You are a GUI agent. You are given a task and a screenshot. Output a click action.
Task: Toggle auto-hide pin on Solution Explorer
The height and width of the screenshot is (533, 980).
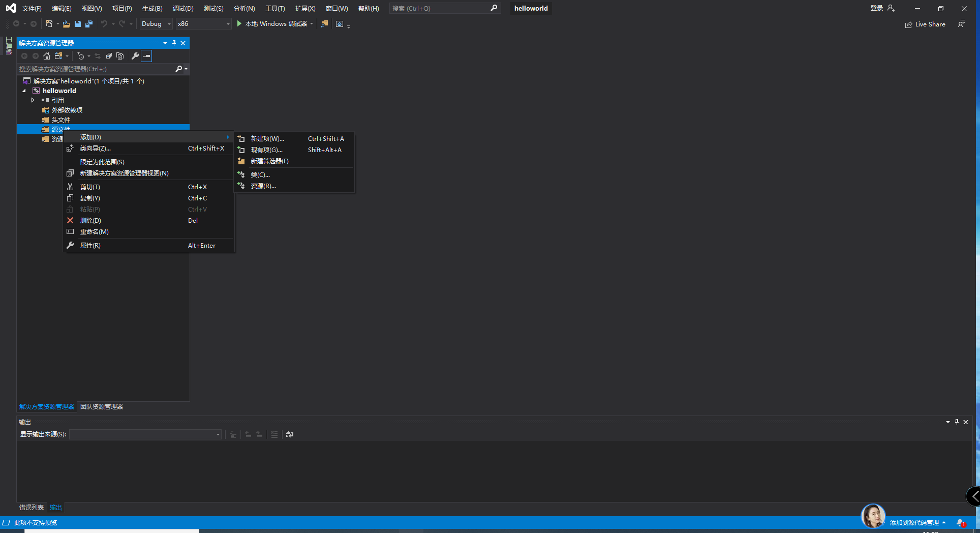coord(174,43)
